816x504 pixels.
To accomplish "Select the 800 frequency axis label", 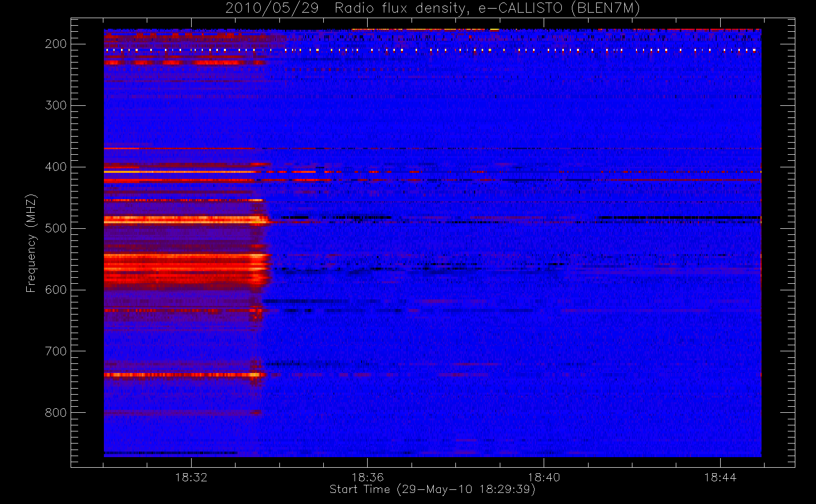I will click(x=55, y=413).
